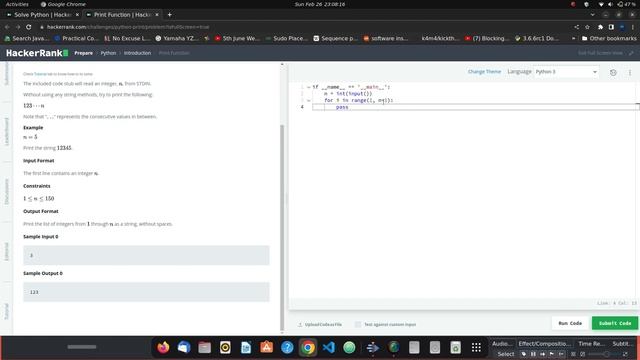The height and width of the screenshot is (360, 640).
Task: Click the editor reset code history icon
Action: pos(613,72)
